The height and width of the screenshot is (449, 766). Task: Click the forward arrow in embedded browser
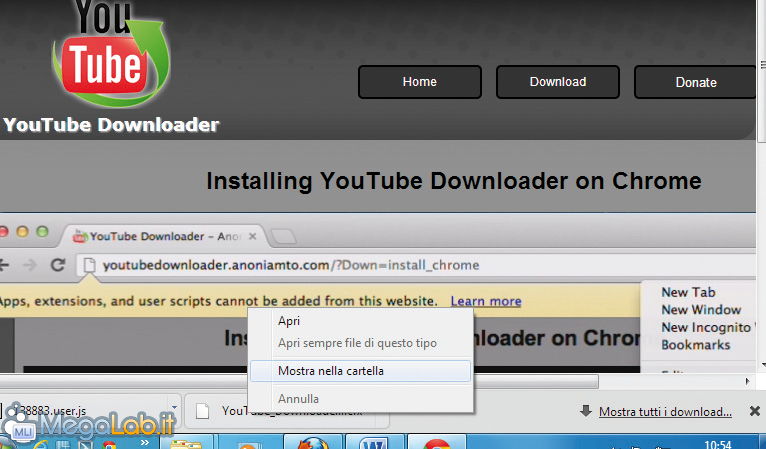click(x=30, y=265)
